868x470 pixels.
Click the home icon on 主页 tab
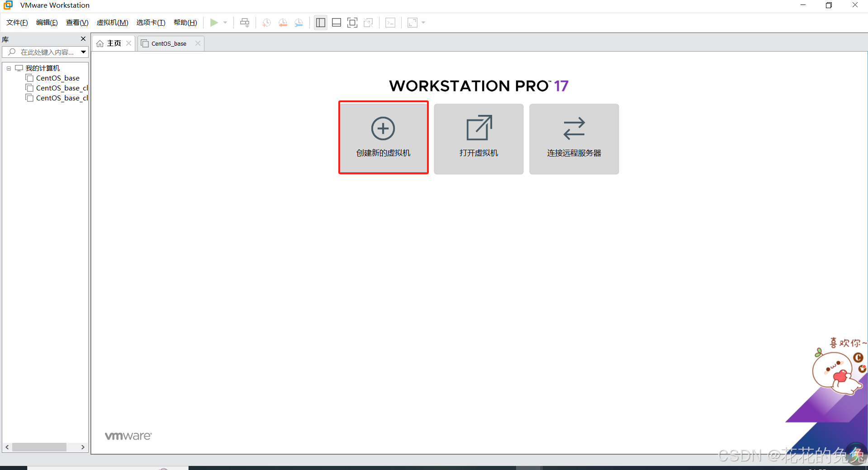tap(100, 43)
